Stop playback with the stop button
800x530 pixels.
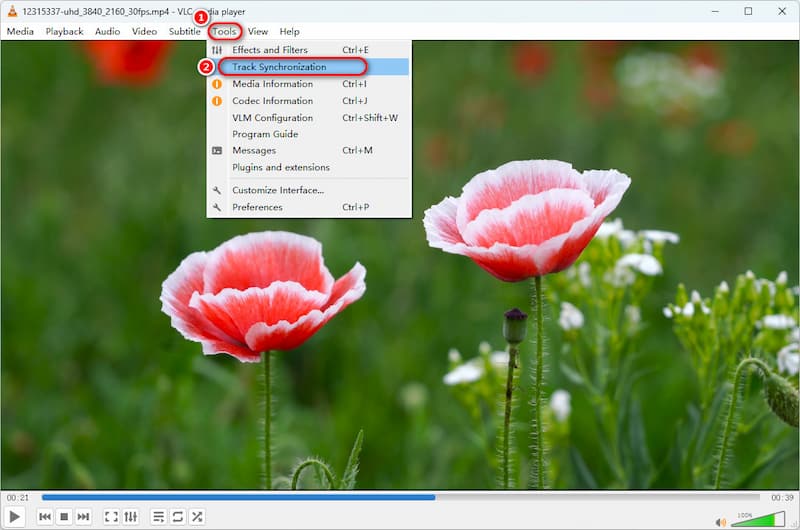point(64,517)
